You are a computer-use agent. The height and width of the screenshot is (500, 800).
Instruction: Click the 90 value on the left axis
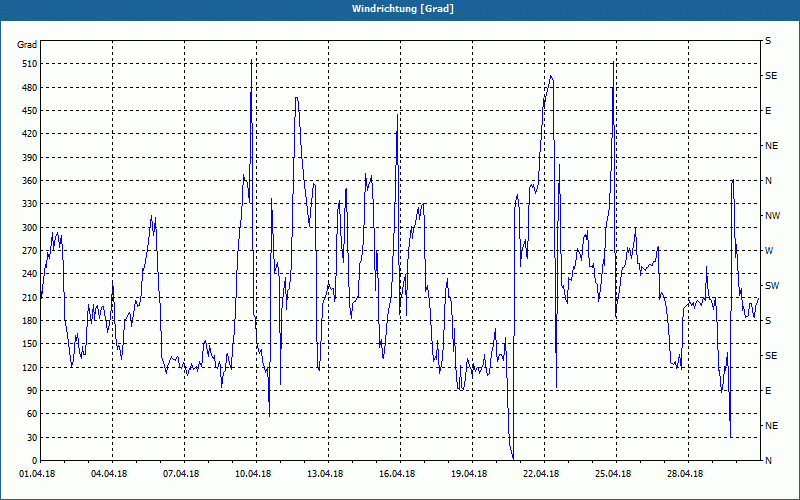pos(32,391)
